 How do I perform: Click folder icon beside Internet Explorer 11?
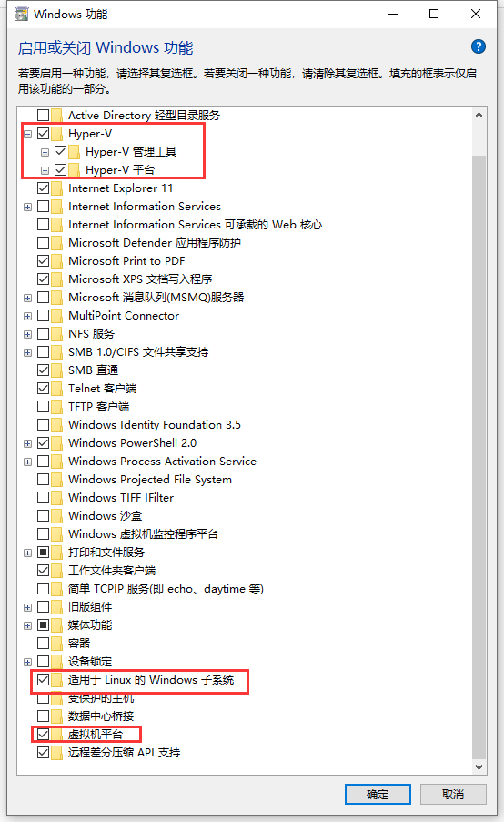tap(57, 188)
